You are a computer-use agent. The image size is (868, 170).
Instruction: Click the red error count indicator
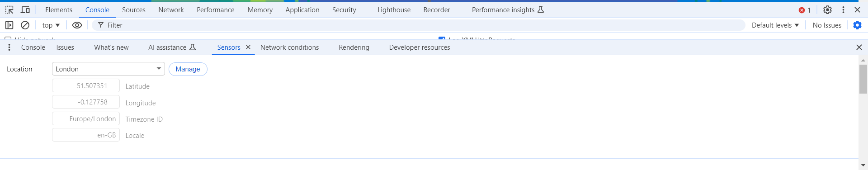(x=805, y=10)
